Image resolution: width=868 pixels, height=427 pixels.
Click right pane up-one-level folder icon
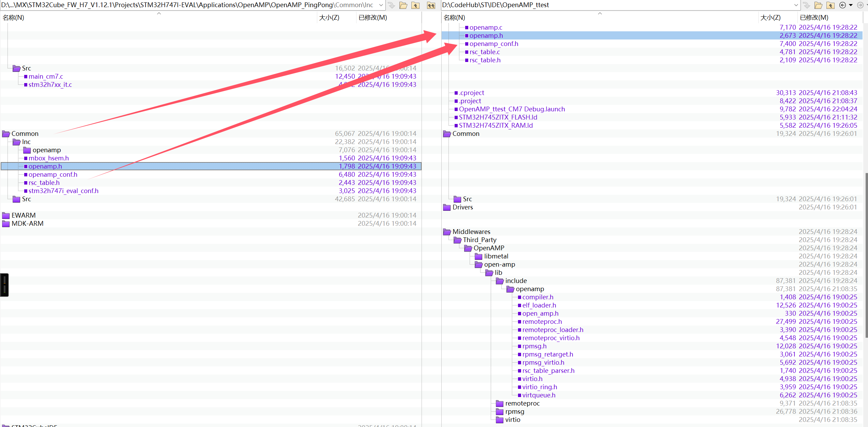[831, 5]
